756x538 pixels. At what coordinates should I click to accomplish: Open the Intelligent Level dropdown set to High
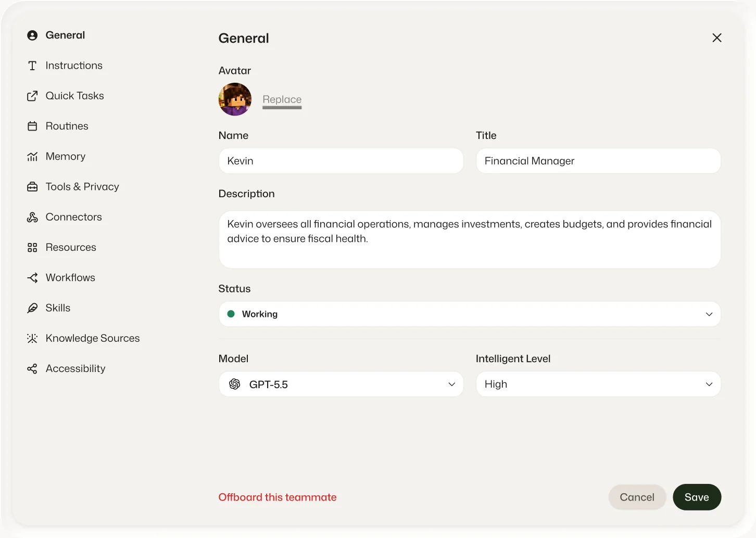tap(598, 384)
